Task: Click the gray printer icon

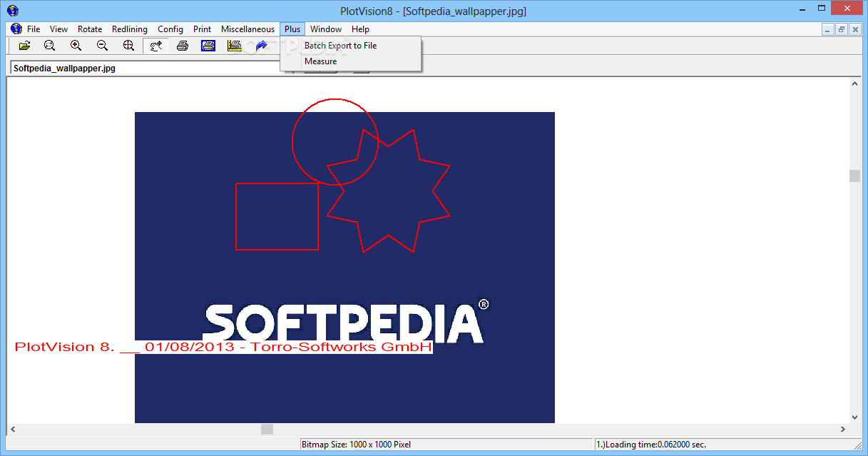Action: click(x=182, y=46)
